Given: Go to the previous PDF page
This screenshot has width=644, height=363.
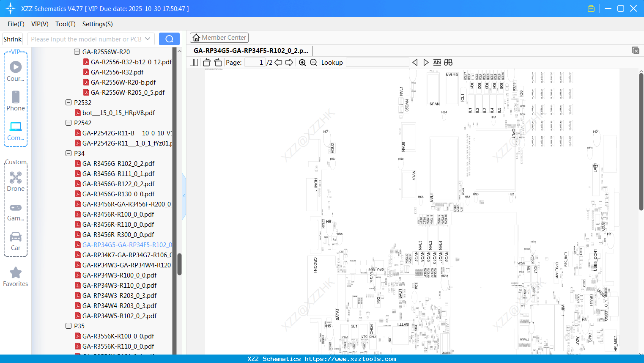Looking at the screenshot, I should coord(278,63).
